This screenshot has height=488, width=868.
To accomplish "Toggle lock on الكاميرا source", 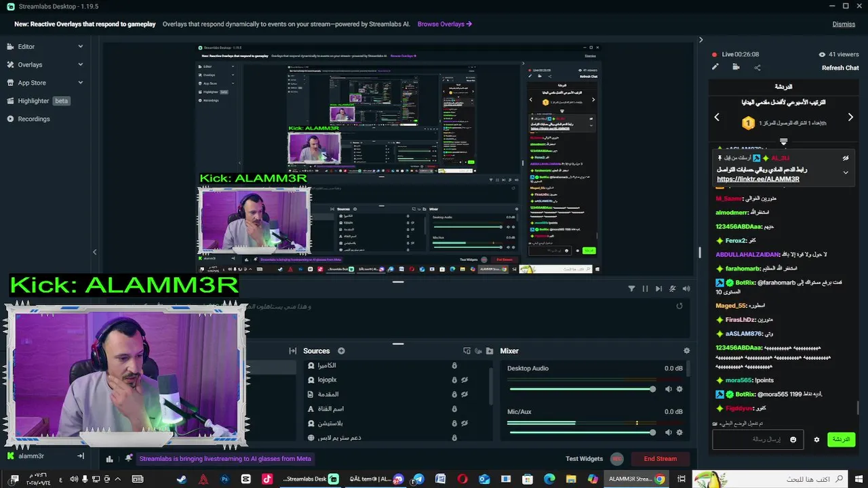I will pyautogui.click(x=454, y=365).
